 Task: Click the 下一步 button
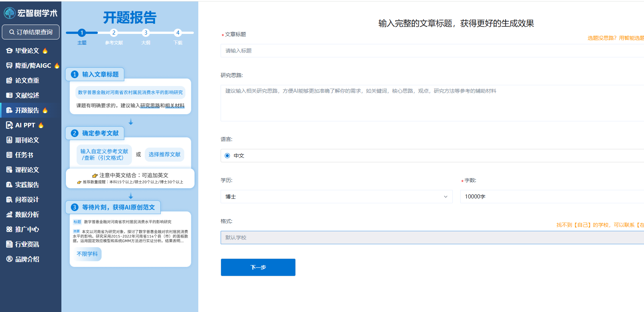[x=258, y=267]
